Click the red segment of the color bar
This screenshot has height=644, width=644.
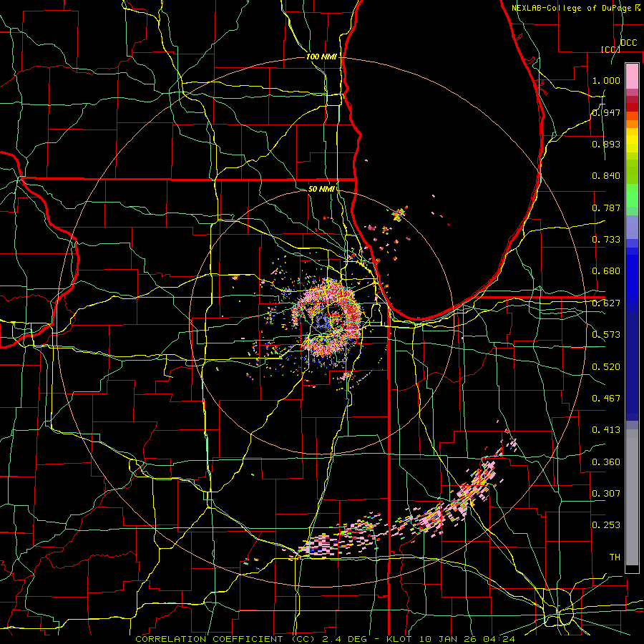pos(632,107)
